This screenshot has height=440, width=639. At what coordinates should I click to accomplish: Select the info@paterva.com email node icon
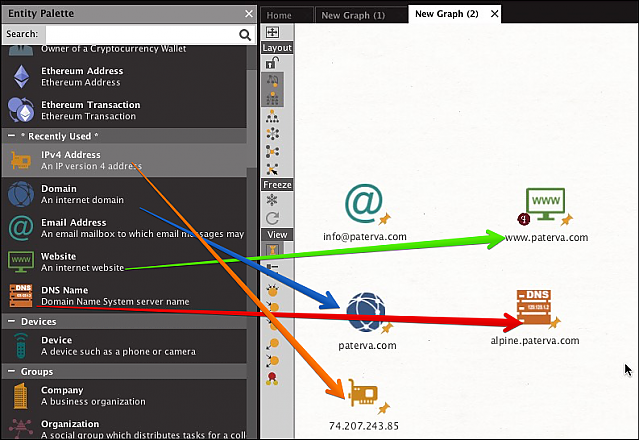tap(364, 203)
